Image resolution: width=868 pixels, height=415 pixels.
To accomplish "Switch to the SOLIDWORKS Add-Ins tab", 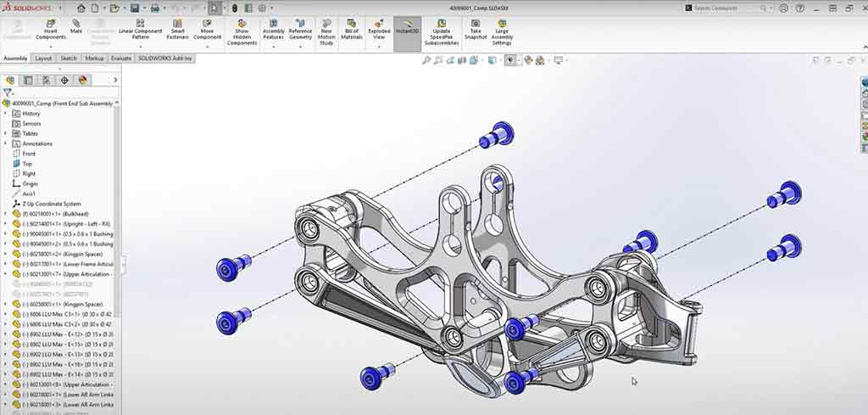I will [165, 59].
